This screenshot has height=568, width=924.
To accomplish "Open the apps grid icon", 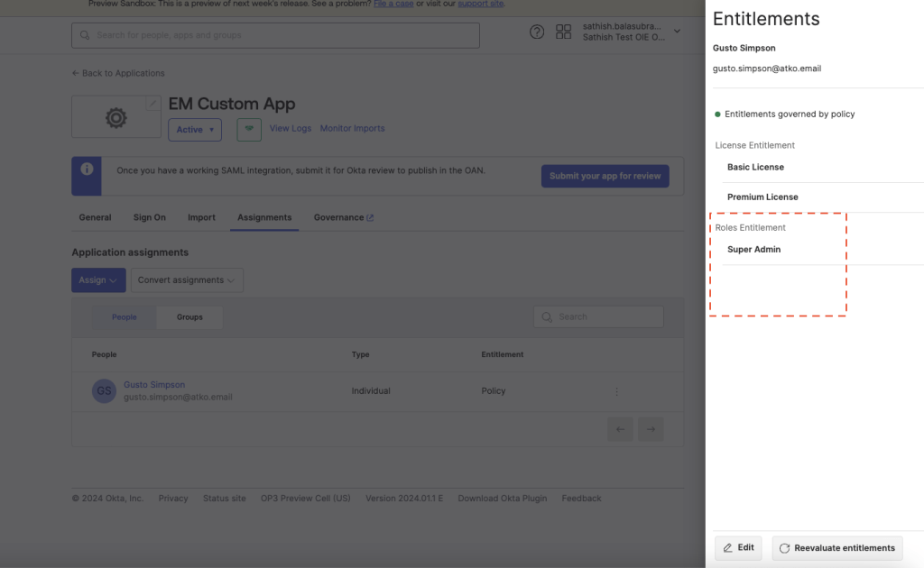I will (563, 32).
